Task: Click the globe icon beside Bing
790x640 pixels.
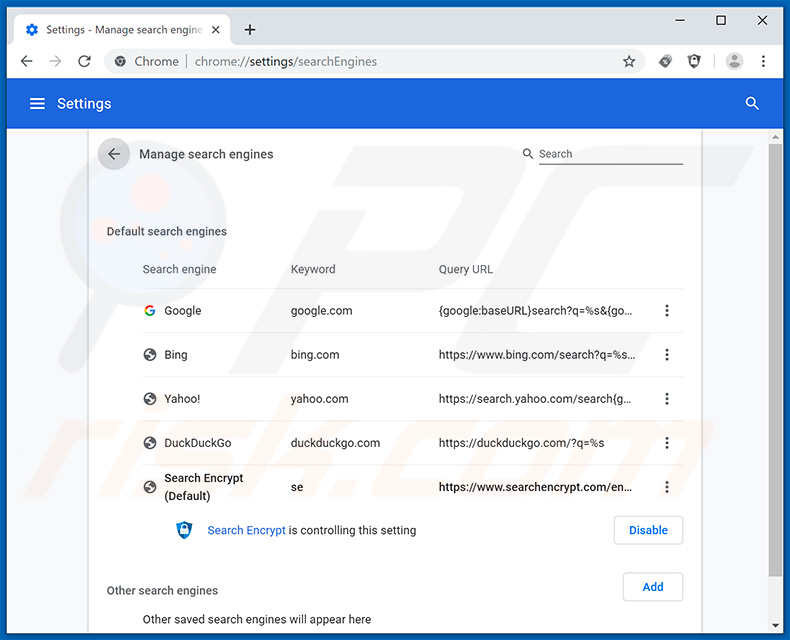Action: click(150, 355)
